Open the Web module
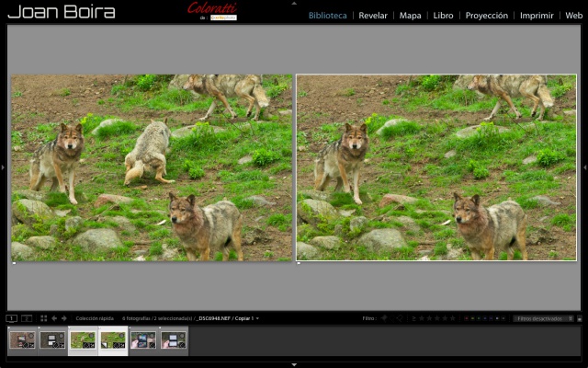This screenshot has width=588, height=368. click(x=573, y=16)
